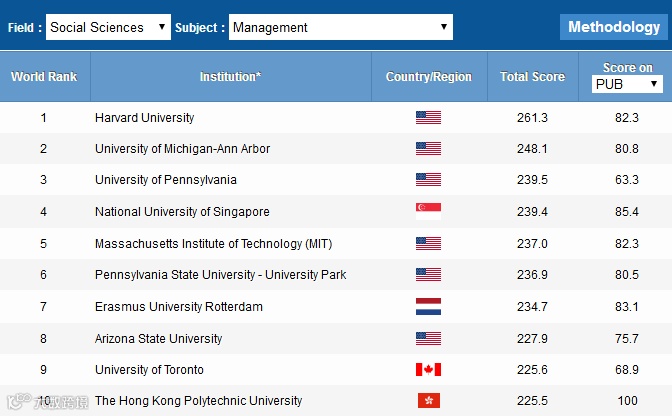The height and width of the screenshot is (416, 672).
Task: Click Harvard's total score 261.3
Action: click(x=532, y=117)
